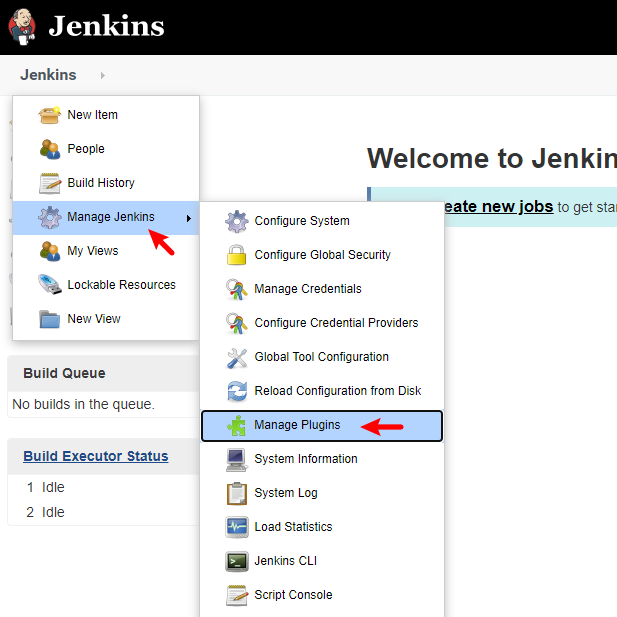Open Manage Plugins submenu item
Viewport: 617px width, 617px height.
pos(322,426)
